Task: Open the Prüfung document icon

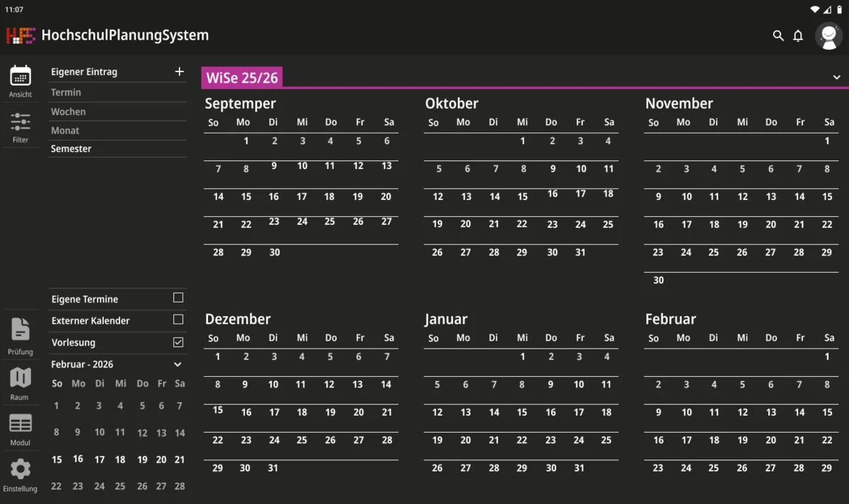Action: tap(21, 329)
